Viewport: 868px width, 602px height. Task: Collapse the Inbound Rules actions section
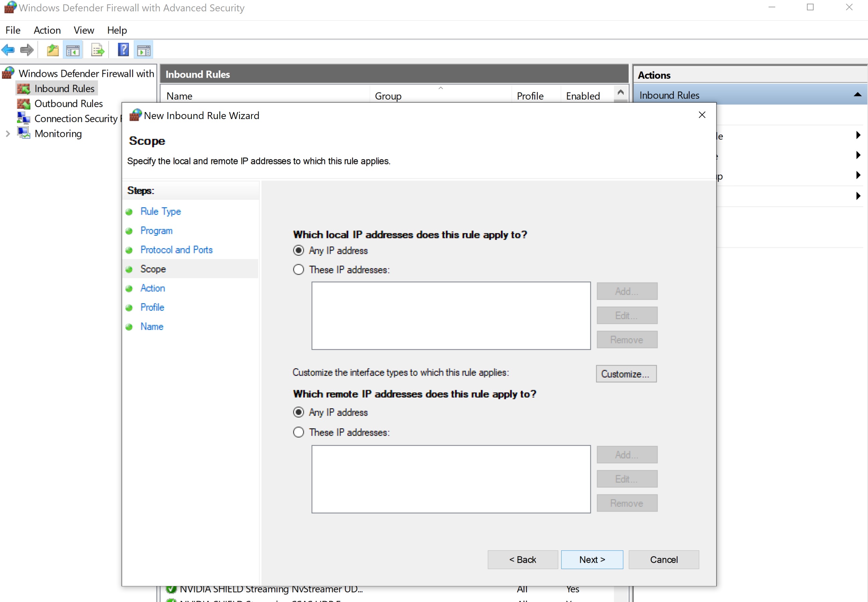point(857,95)
